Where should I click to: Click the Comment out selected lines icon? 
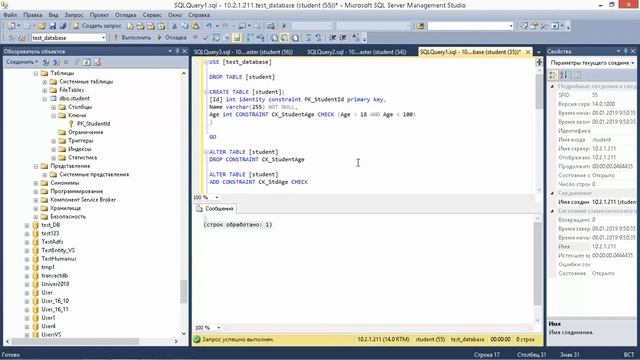click(x=308, y=38)
